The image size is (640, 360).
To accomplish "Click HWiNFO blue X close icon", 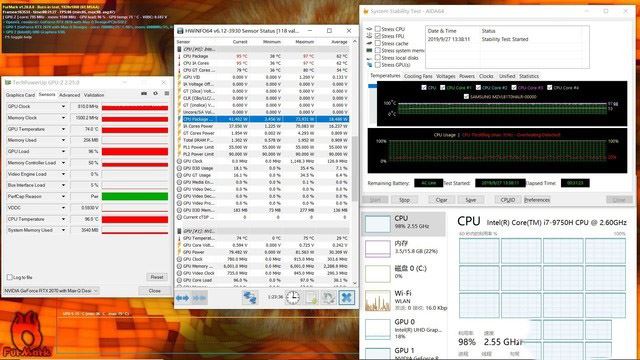I will 347,298.
